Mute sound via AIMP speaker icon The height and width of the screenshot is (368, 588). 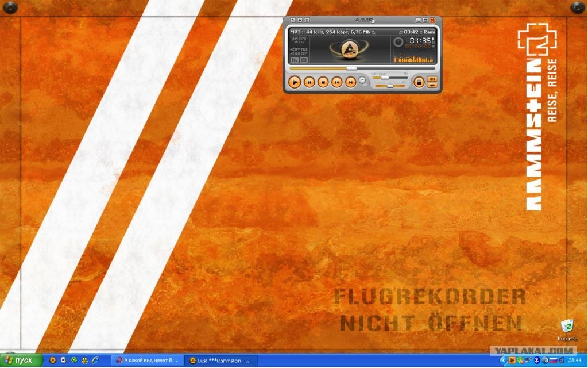pos(406,73)
